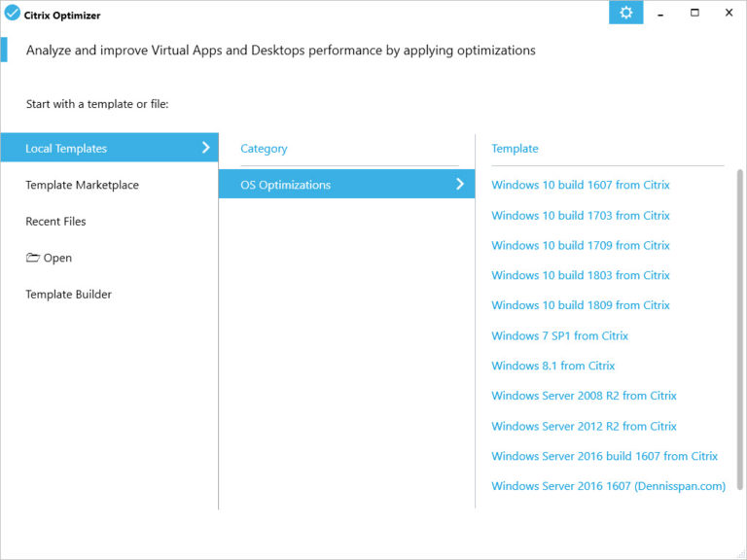Select Template Marketplace in the sidebar

[x=82, y=185]
